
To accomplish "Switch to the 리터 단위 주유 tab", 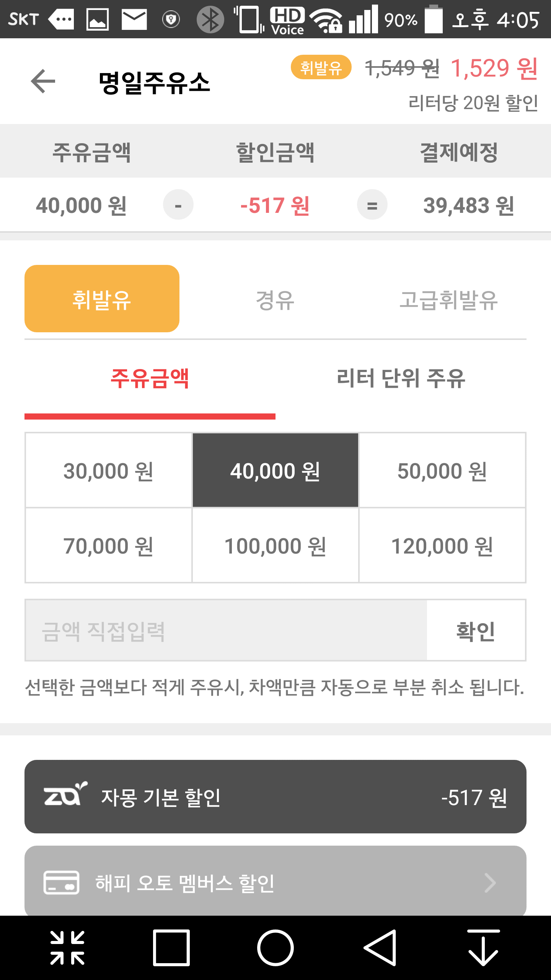I will pyautogui.click(x=401, y=379).
